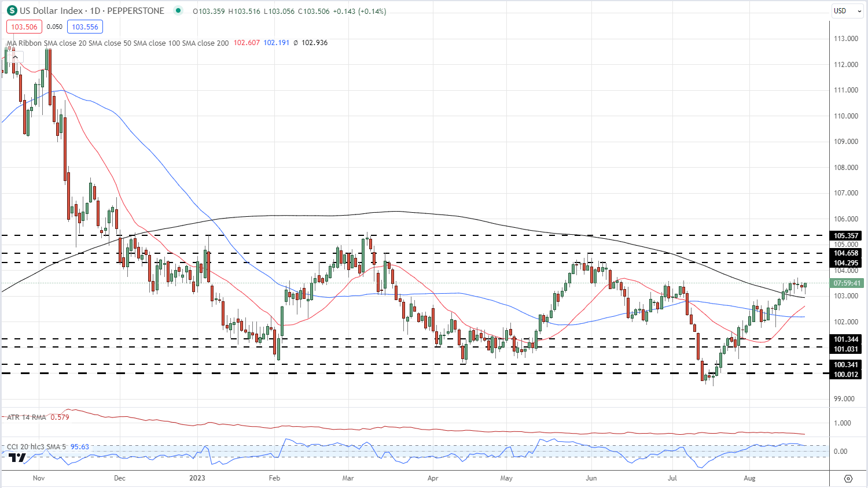Collapse the indicator legend with chevron
Image resolution: width=868 pixels, height=488 pixels.
(x=15, y=57)
